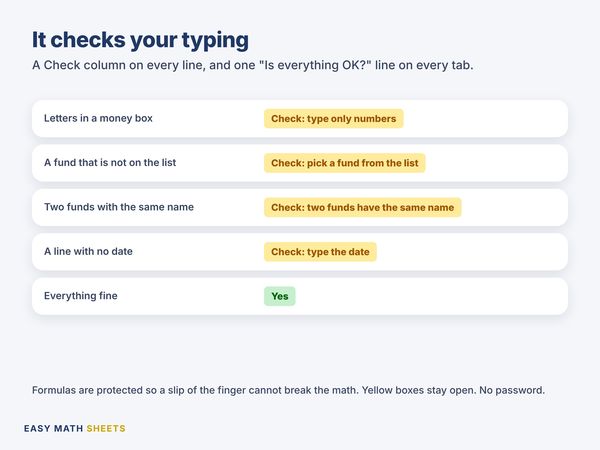
Task: Click the 'A line with no date' label
Action: pos(88,251)
